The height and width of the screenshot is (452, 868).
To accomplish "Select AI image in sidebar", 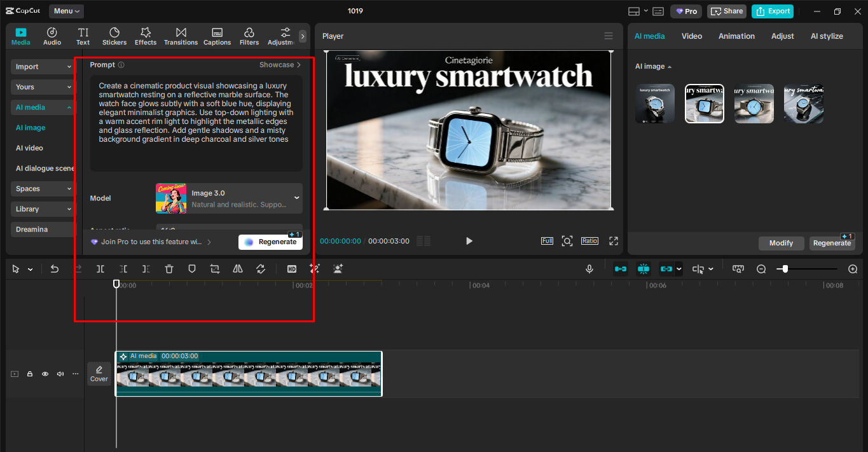I will pyautogui.click(x=31, y=128).
